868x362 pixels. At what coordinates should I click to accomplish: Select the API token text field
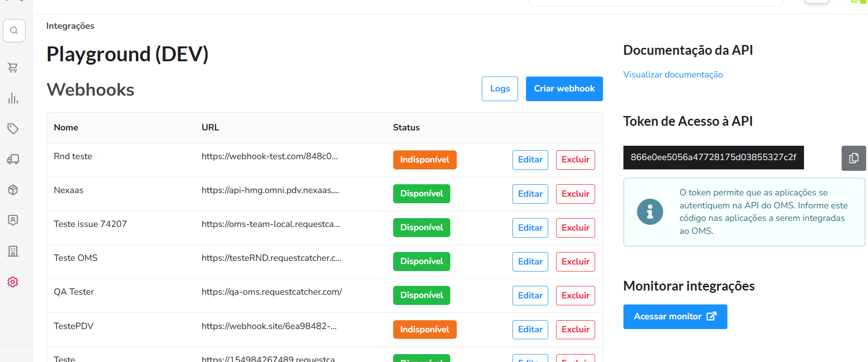pyautogui.click(x=713, y=157)
